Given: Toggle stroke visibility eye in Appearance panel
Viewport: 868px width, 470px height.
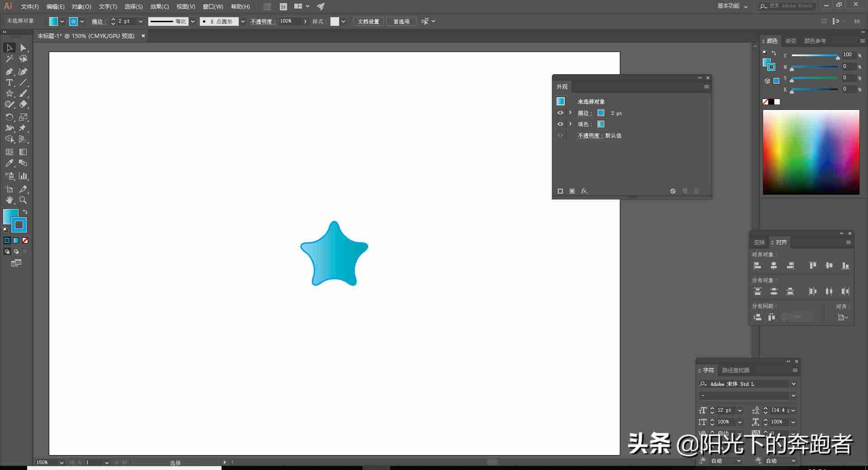Looking at the screenshot, I should (x=560, y=113).
